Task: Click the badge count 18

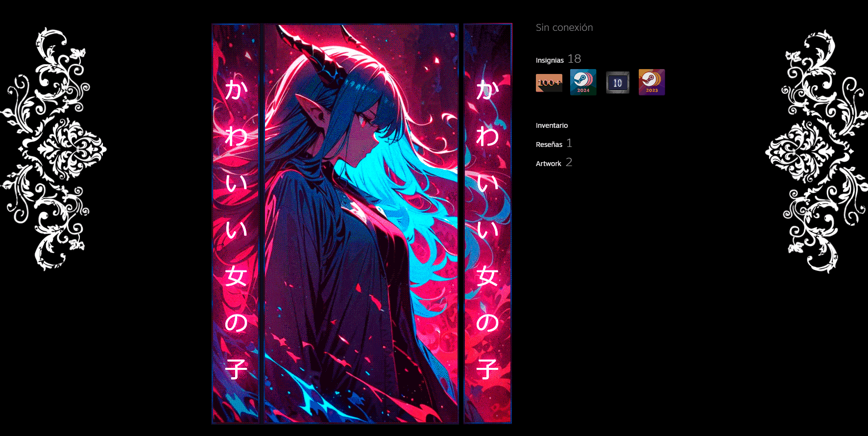Action: tap(574, 59)
